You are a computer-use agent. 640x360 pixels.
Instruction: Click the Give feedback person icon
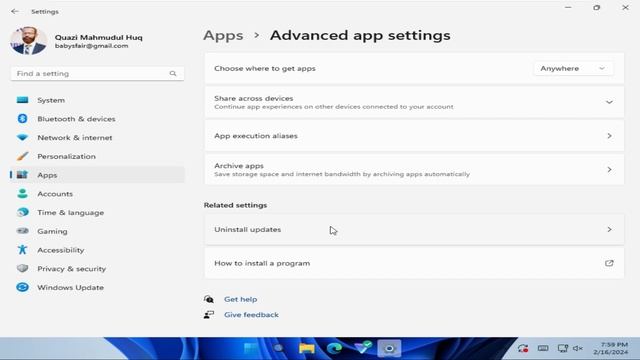[209, 315]
